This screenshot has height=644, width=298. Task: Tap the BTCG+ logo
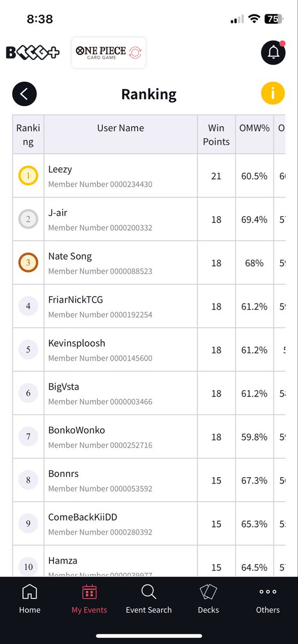coord(33,53)
